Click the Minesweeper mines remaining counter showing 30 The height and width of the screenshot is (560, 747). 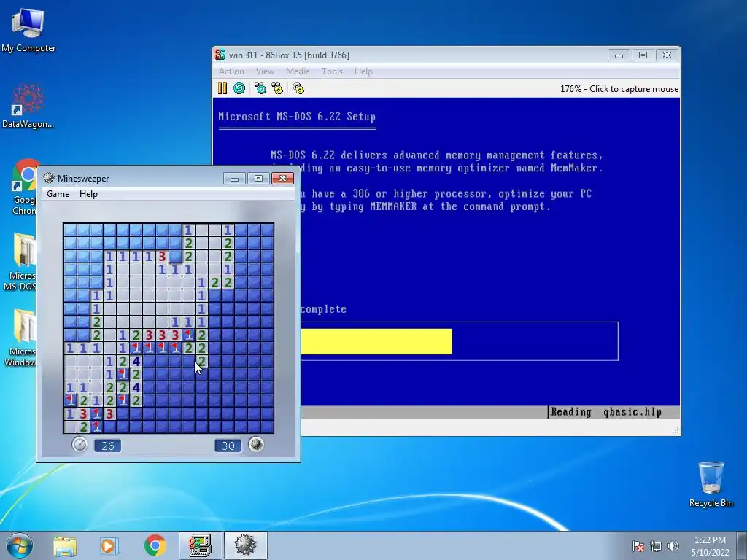[228, 446]
